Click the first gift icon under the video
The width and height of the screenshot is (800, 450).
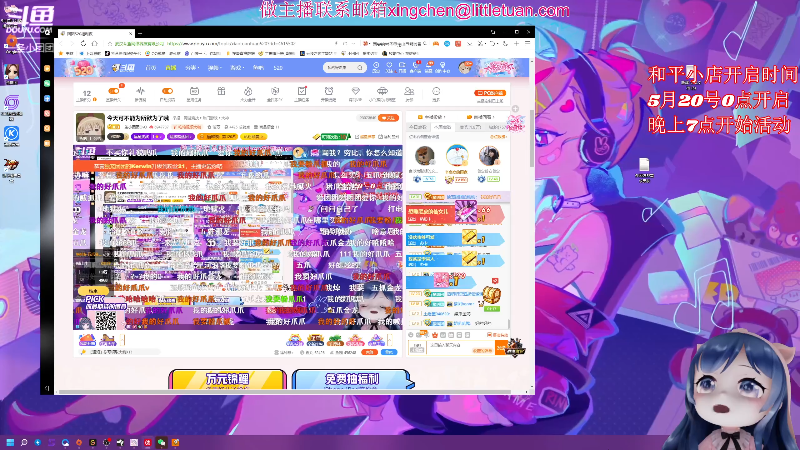(87, 339)
